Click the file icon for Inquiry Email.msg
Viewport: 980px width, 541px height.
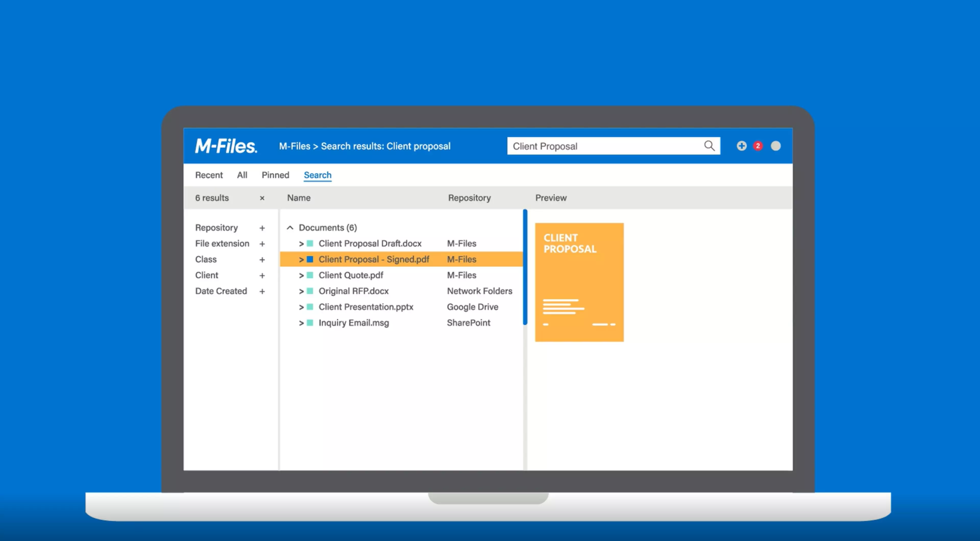pos(310,323)
